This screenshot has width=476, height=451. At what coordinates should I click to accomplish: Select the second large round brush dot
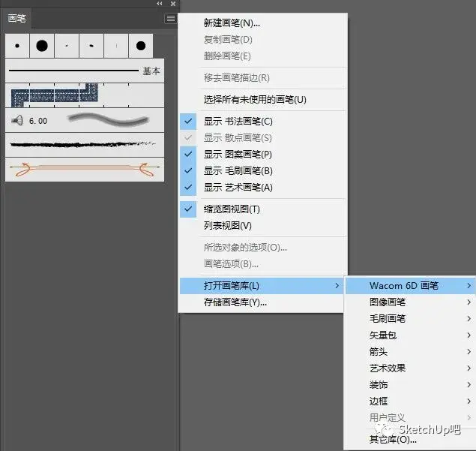click(42, 46)
